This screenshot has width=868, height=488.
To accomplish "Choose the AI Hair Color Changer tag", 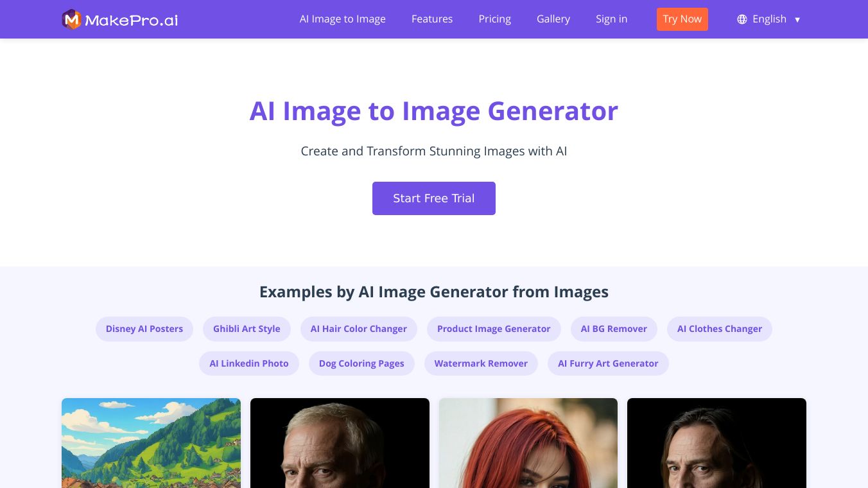I will click(359, 329).
